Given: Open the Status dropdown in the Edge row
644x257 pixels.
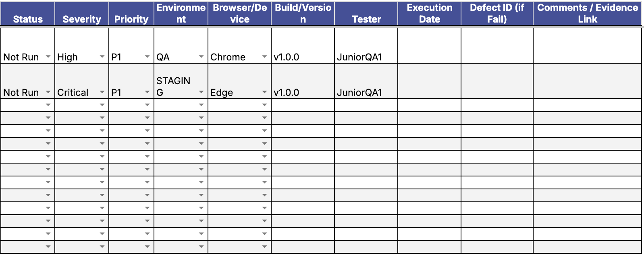Looking at the screenshot, I should coord(48,92).
